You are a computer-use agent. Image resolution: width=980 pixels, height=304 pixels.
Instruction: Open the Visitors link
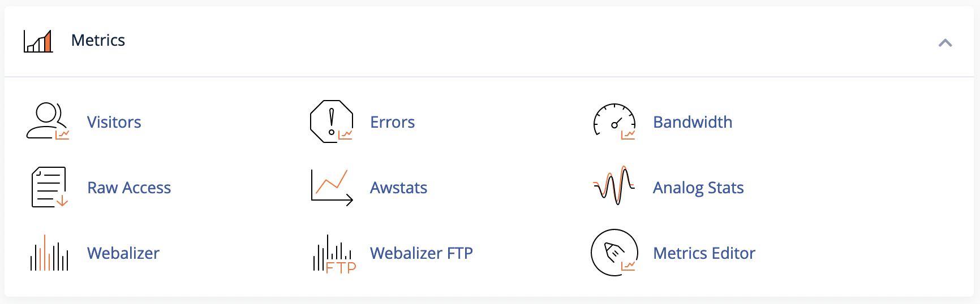114,122
